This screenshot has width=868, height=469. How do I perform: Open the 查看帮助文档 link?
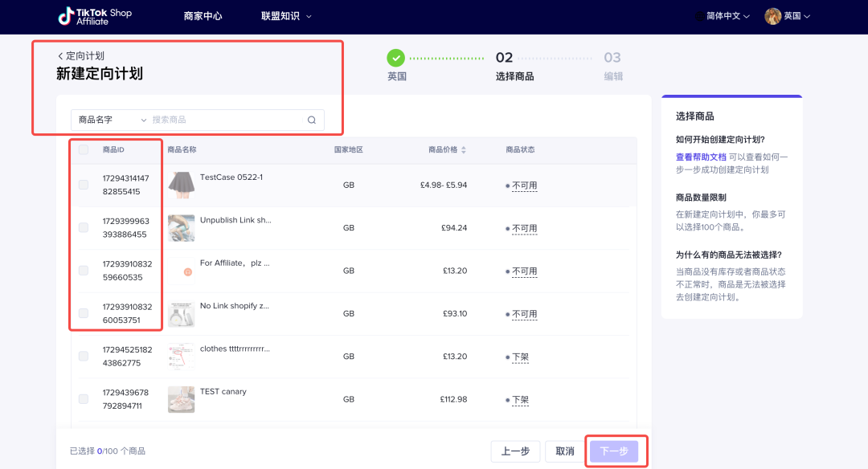pyautogui.click(x=701, y=157)
